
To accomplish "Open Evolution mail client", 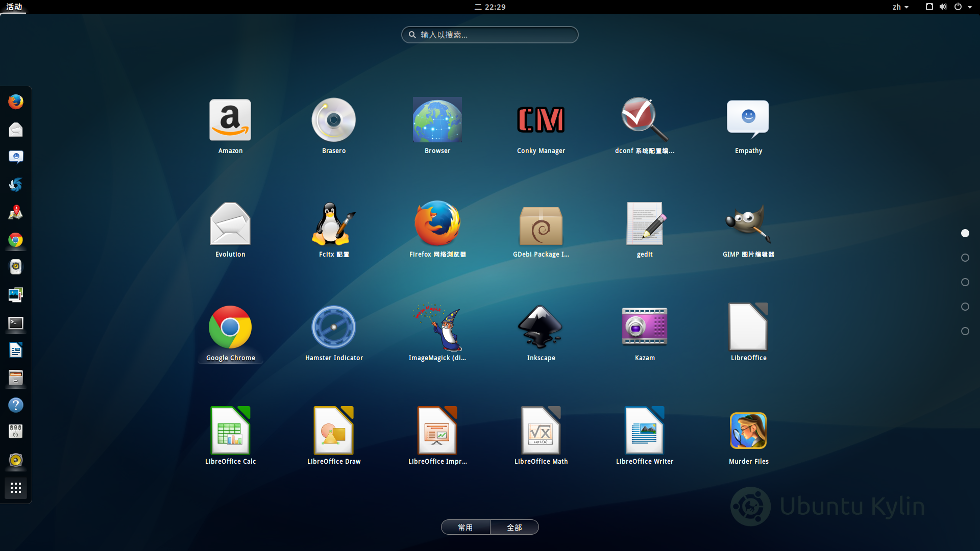I will [230, 223].
